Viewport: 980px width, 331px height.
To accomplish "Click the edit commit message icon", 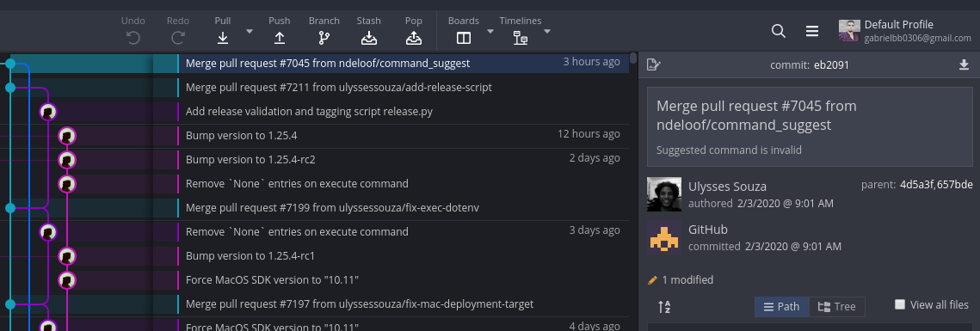I will coord(654,64).
